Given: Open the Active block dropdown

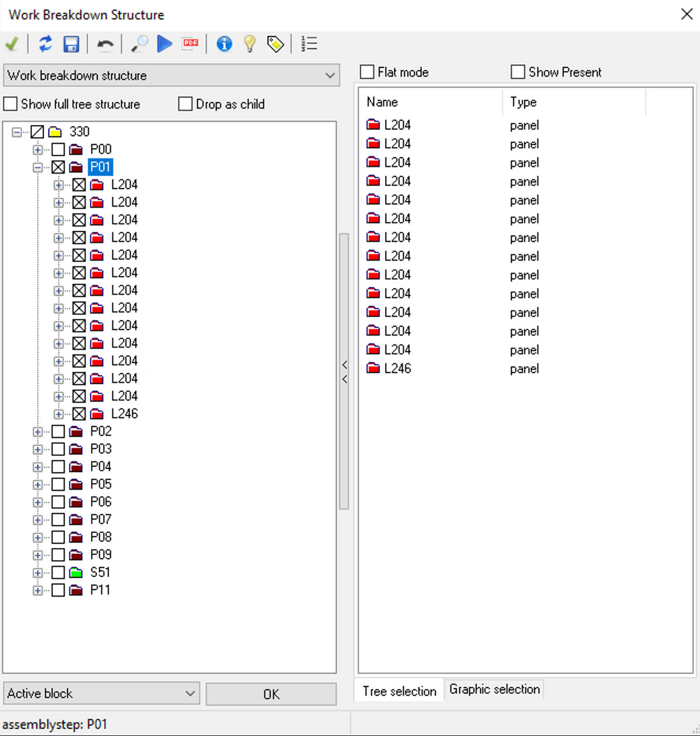Looking at the screenshot, I should (x=101, y=693).
